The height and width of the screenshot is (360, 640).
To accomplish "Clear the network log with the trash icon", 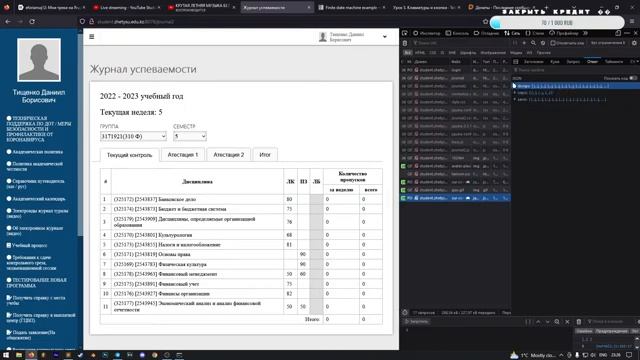I will point(405,43).
